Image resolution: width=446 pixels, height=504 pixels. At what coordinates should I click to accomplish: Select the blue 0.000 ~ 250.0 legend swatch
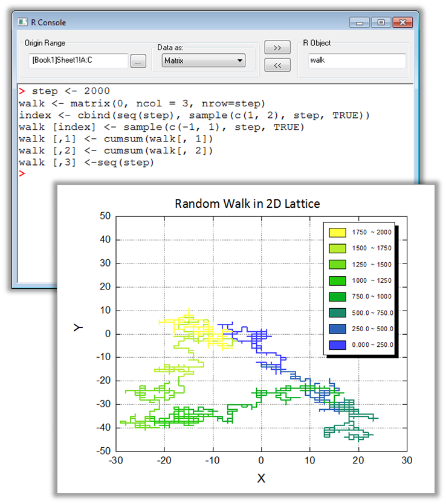point(337,344)
